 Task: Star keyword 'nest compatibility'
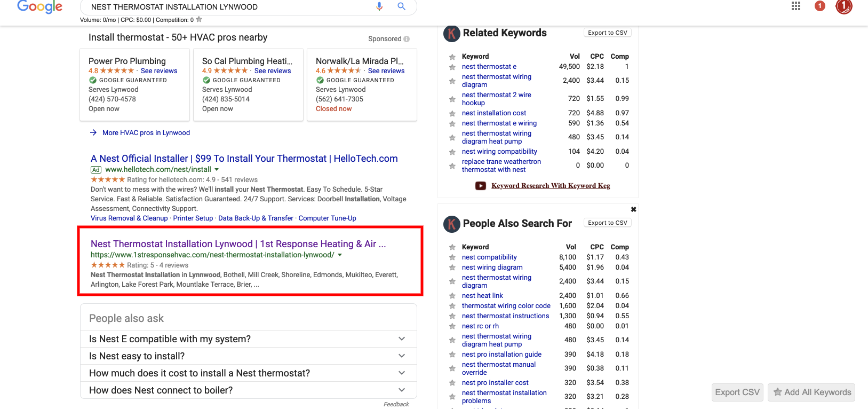pyautogui.click(x=452, y=258)
